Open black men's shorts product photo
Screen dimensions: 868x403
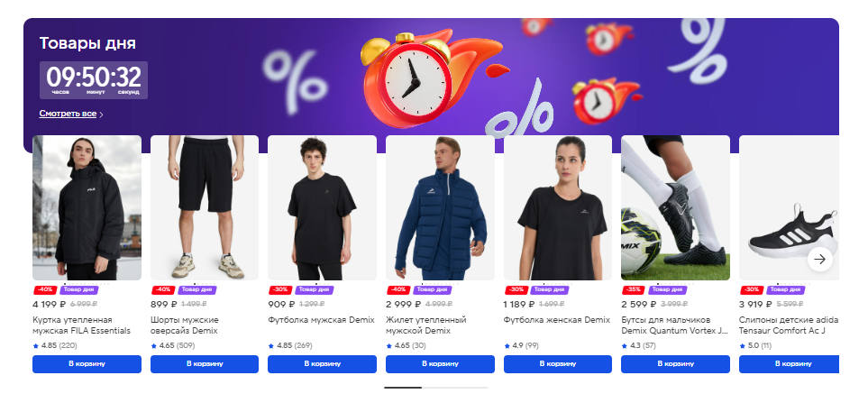click(205, 207)
